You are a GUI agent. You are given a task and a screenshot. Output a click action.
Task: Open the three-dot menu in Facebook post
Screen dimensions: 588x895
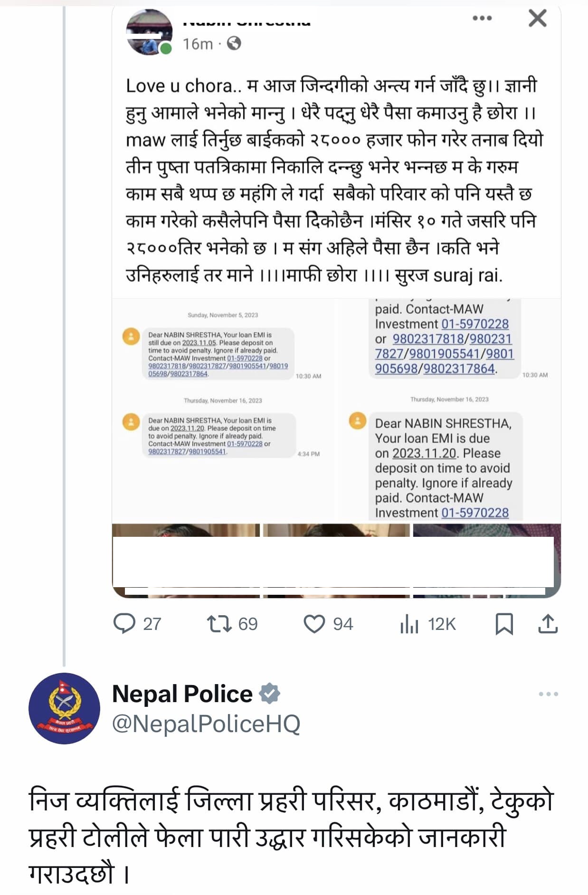point(482,18)
